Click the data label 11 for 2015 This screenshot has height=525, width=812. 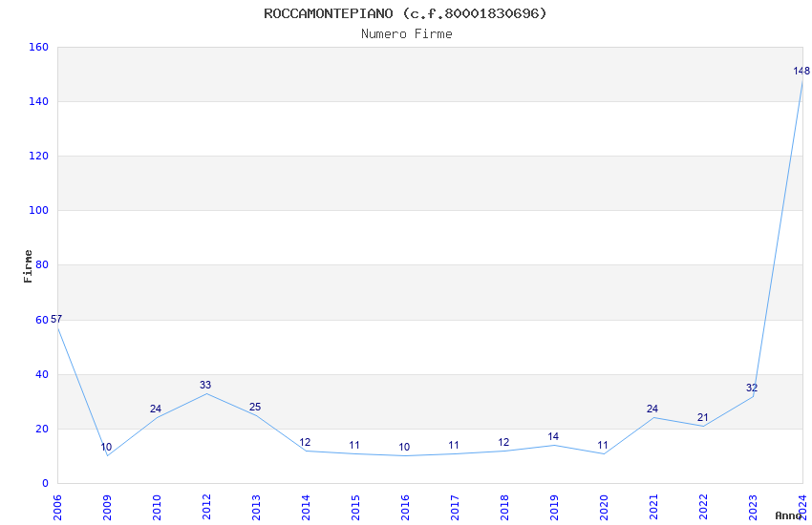point(354,445)
